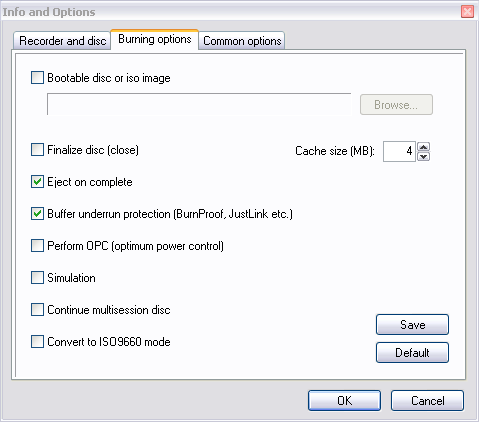Click the Save button
The width and height of the screenshot is (479, 422).
[412, 324]
